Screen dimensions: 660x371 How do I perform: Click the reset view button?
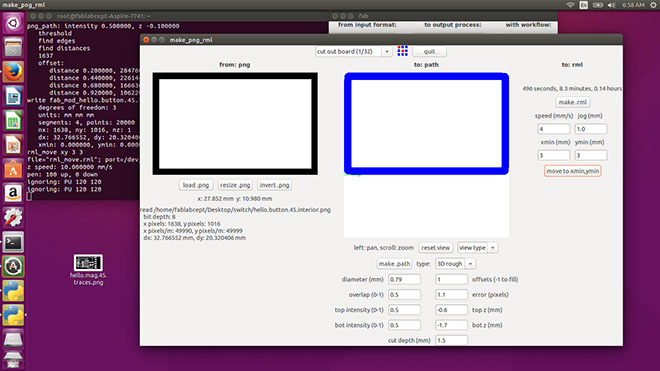coord(436,248)
